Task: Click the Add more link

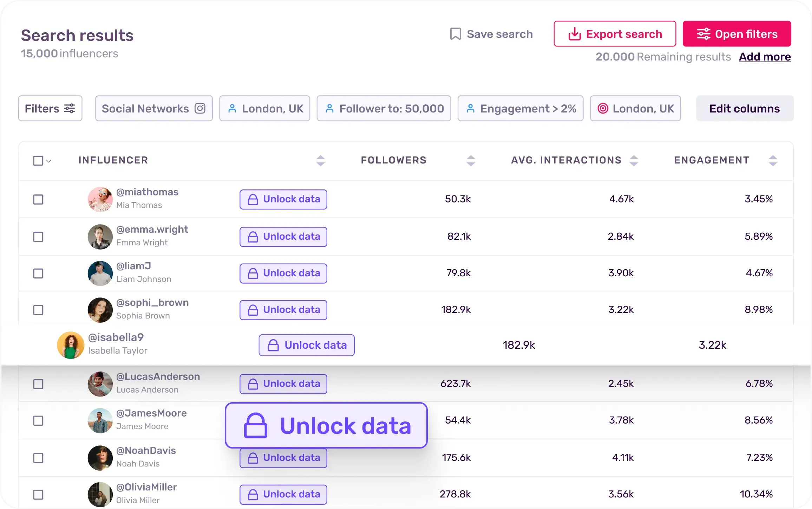Action: (765, 57)
